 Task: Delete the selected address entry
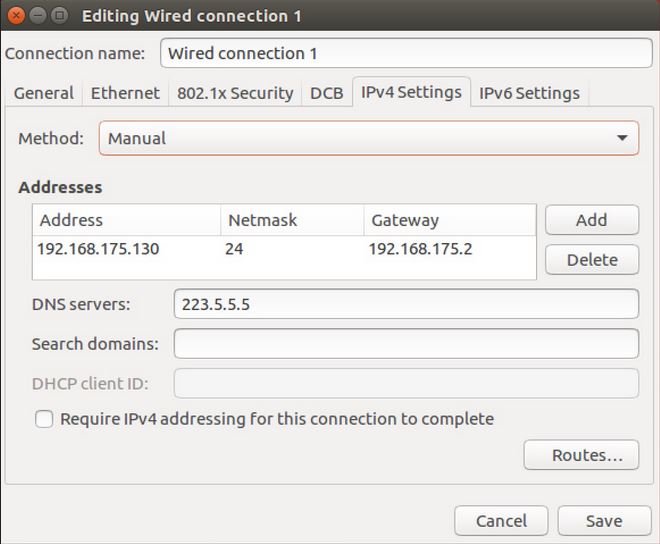point(591,260)
